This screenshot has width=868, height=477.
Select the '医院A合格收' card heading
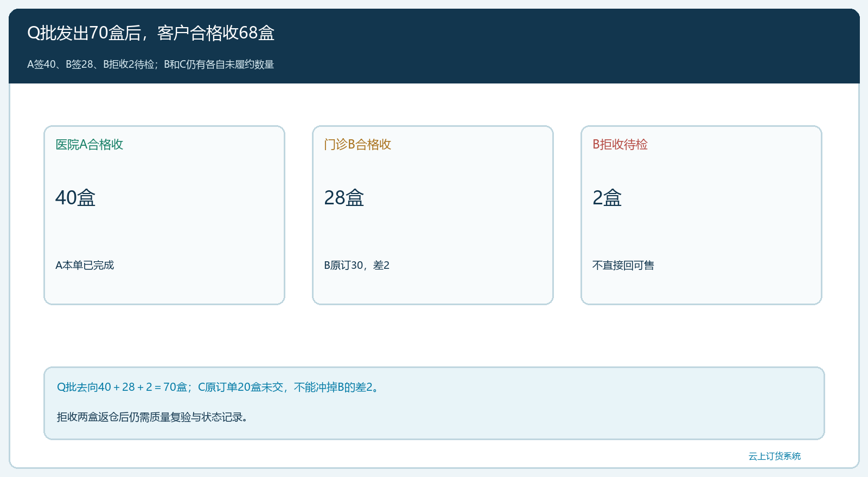tap(90, 144)
